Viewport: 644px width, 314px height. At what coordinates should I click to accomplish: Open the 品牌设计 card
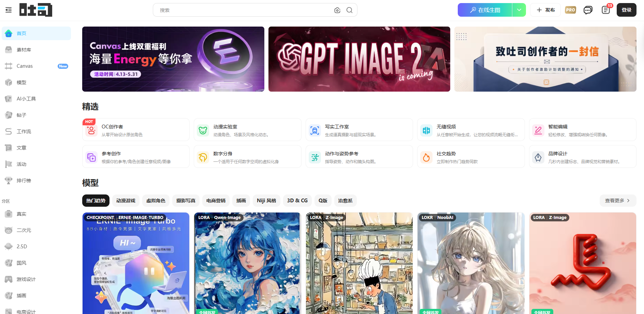point(583,157)
